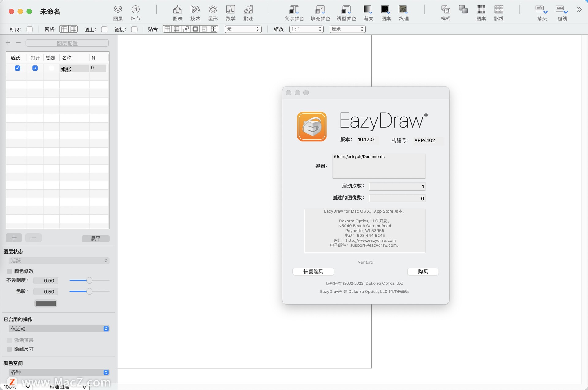Screen dimensions: 588x390
Task: Open the 虚线 dashed line tool
Action: pos(562,13)
